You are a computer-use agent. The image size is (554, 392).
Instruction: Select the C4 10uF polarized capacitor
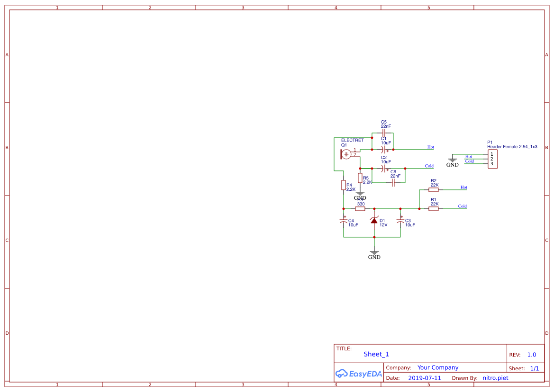coord(344,221)
